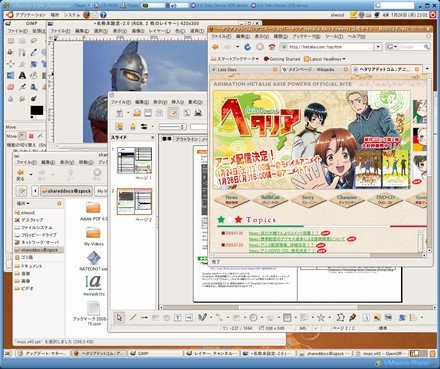The width and height of the screenshot is (440, 369).
Task: Expand the Latest Headlines feed dropdown
Action: click(325, 59)
